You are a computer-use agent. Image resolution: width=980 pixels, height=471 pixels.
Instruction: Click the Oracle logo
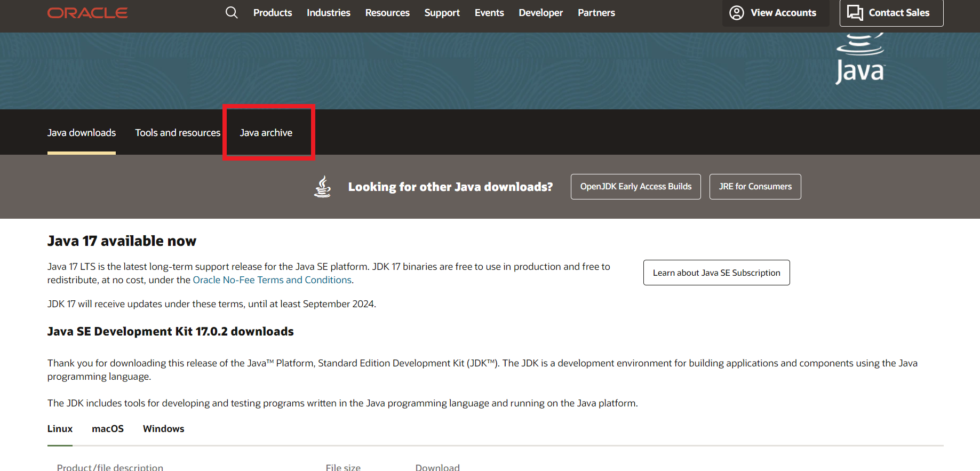pos(87,13)
